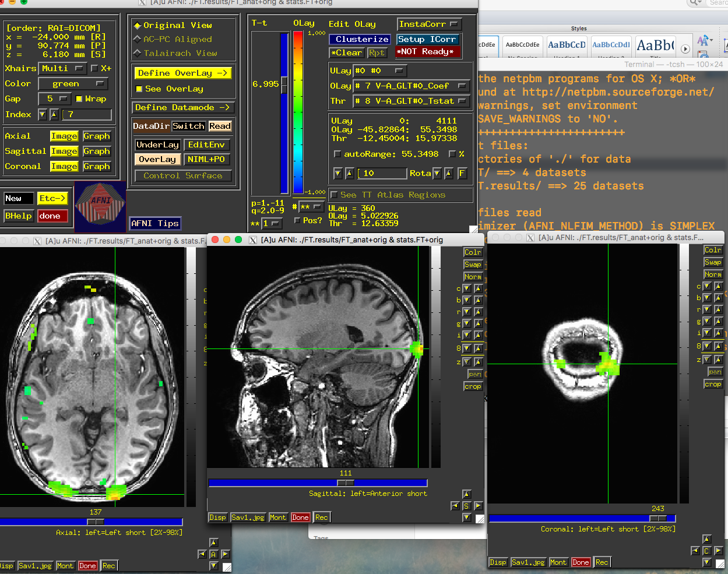Open the Xhairs Multi dropdown

click(x=62, y=68)
